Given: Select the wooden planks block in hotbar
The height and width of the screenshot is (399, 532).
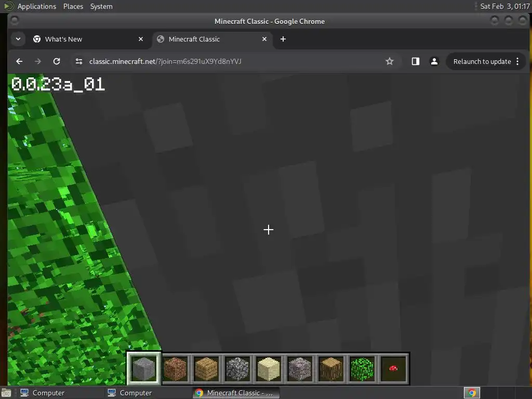Looking at the screenshot, I should click(206, 368).
